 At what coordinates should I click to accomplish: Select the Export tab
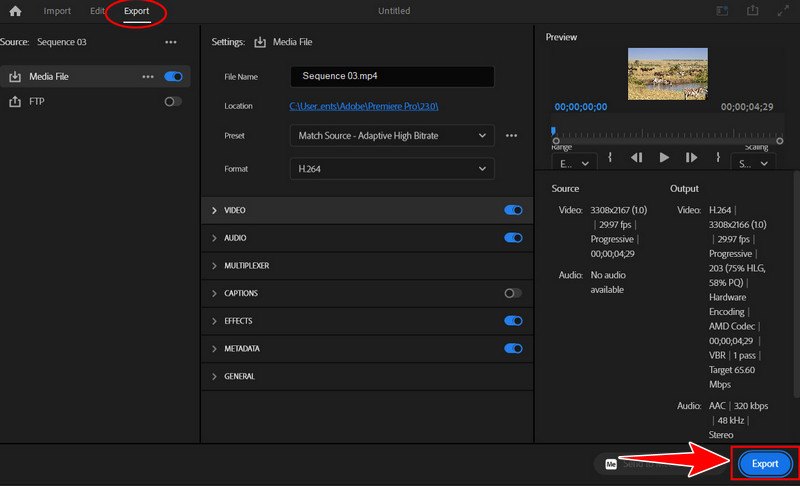click(x=136, y=11)
